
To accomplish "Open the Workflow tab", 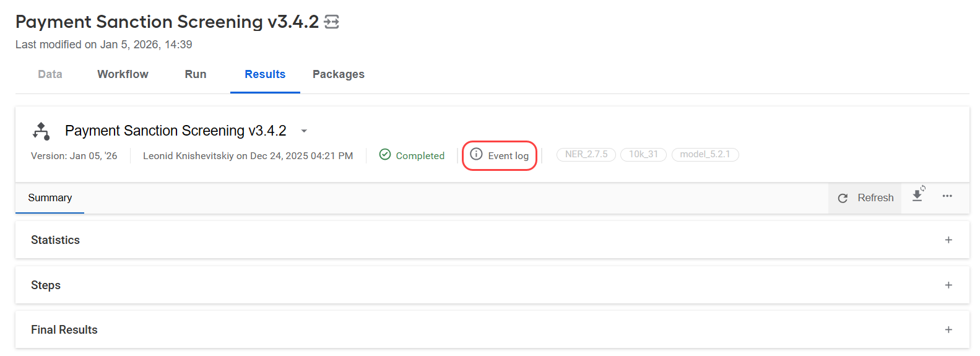I will 123,74.
